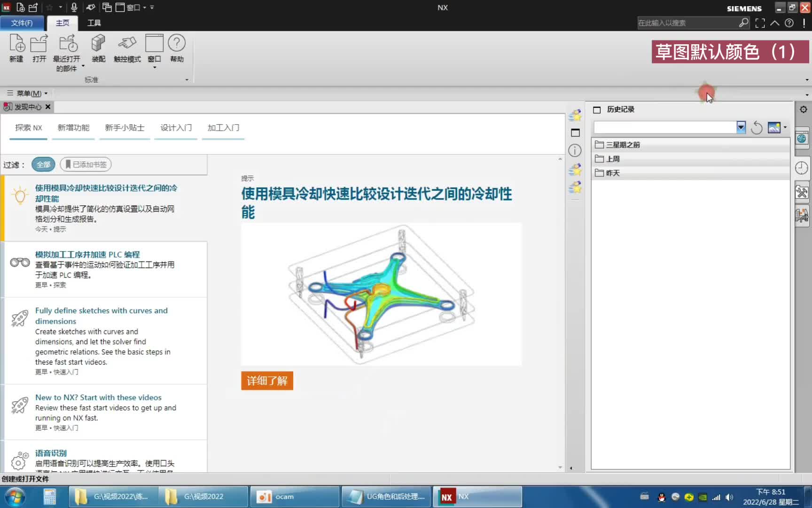The width and height of the screenshot is (812, 508).
Task: Open the History clock resource tab
Action: [802, 168]
